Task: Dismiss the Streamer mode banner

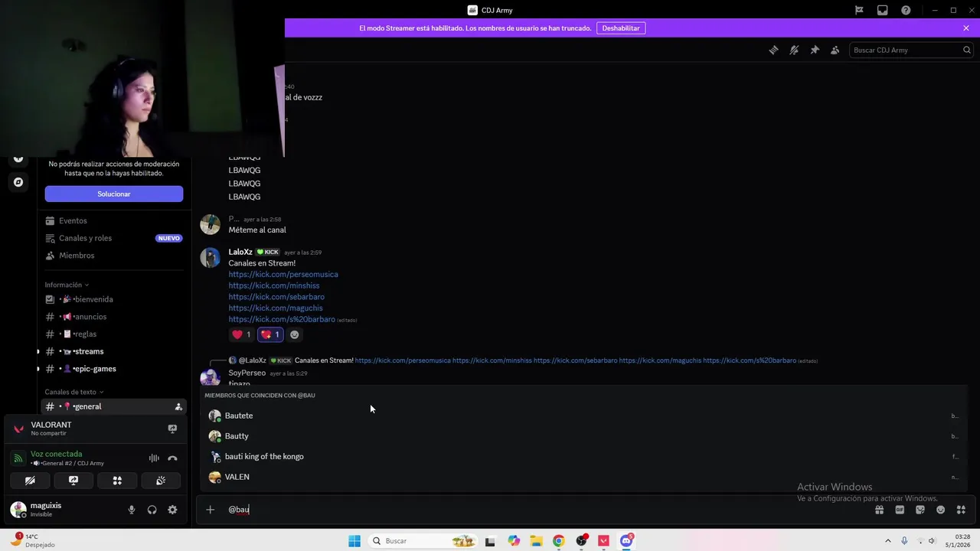Action: tap(966, 28)
